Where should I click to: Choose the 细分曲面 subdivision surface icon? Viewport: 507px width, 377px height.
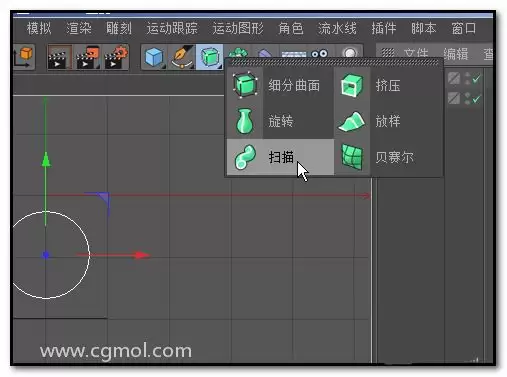(x=245, y=85)
